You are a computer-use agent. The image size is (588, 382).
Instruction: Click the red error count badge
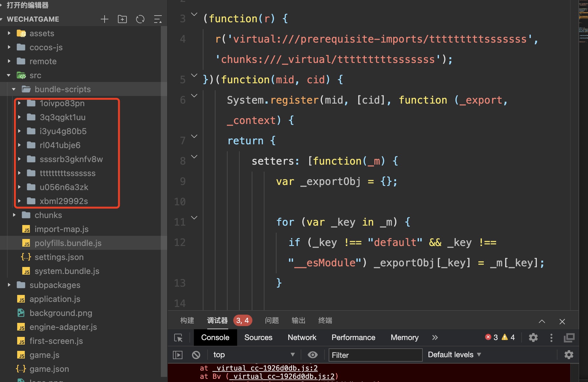[491, 337]
